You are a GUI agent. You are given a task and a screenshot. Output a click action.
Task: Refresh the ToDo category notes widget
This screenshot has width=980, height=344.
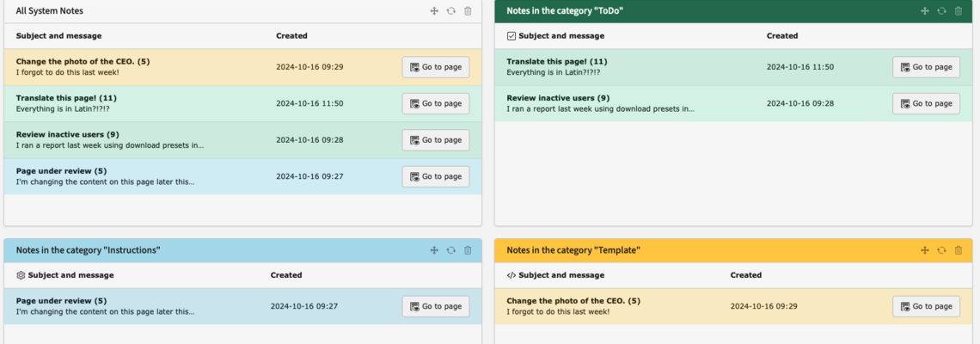click(941, 11)
